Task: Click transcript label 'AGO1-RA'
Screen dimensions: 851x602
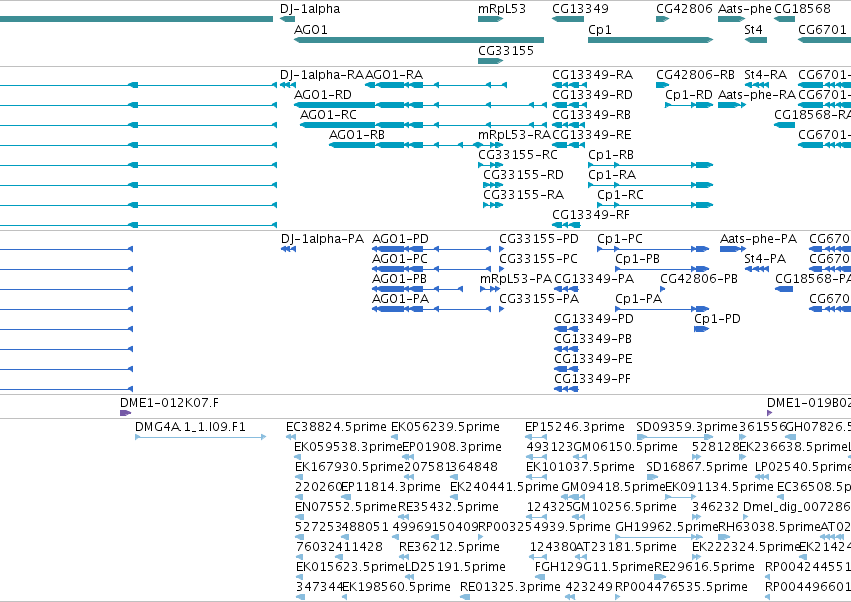Action: click(x=394, y=74)
